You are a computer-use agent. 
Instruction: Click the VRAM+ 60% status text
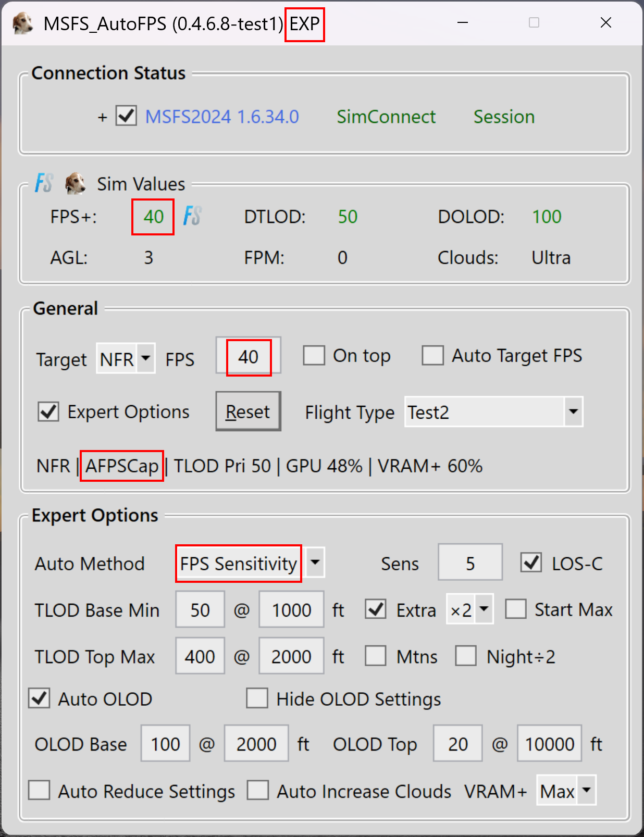coord(430,466)
